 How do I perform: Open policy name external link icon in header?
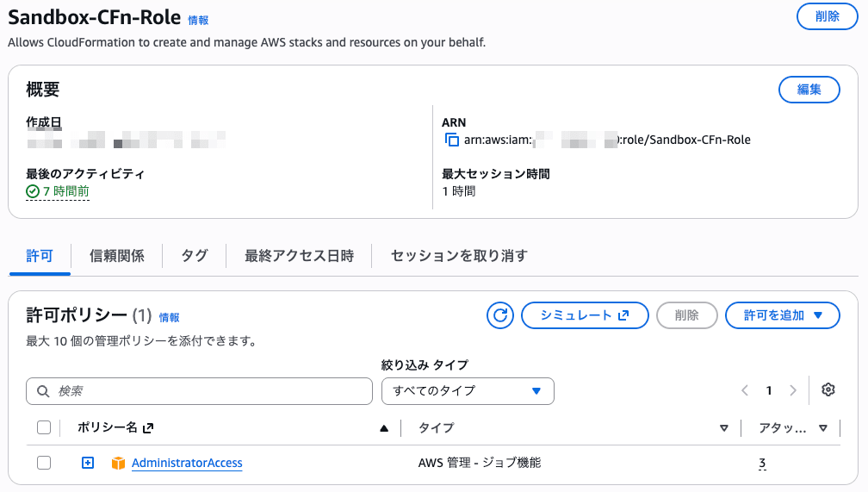click(148, 428)
